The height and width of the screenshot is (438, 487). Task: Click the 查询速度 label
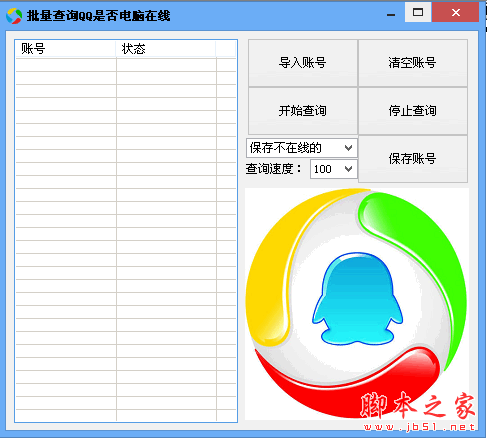[x=274, y=169]
